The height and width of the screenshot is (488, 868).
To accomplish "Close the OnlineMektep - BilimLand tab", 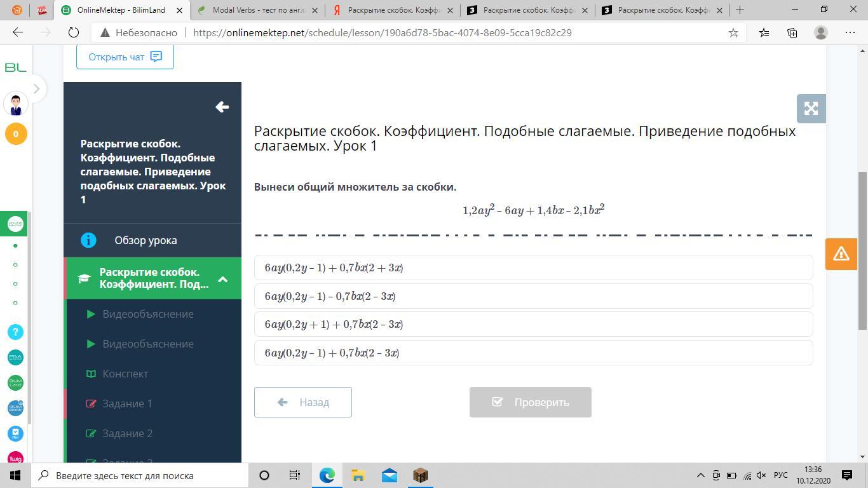I will click(x=180, y=10).
